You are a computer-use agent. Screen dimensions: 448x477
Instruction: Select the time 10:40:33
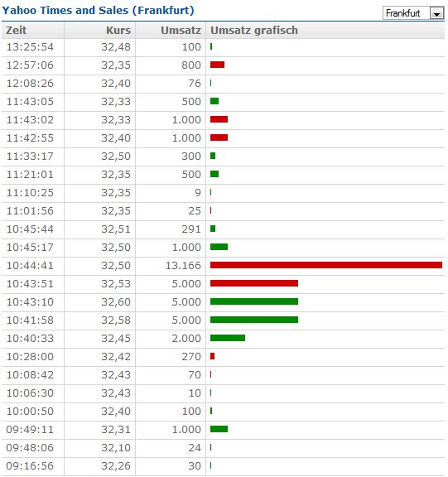pyautogui.click(x=30, y=339)
